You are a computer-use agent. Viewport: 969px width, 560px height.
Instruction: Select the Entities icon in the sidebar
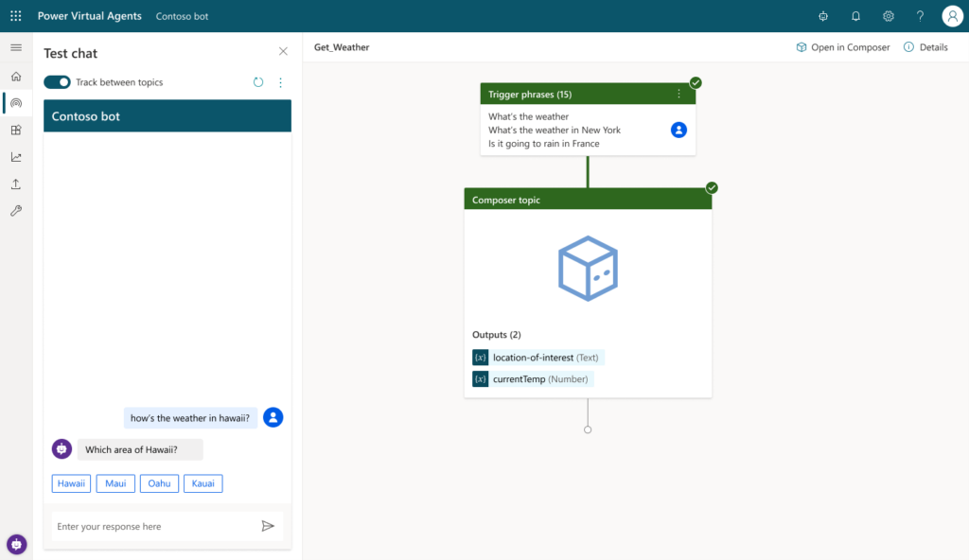tap(15, 130)
